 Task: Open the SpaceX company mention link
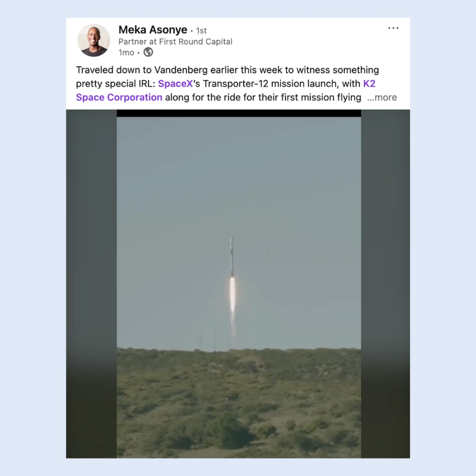(x=175, y=84)
